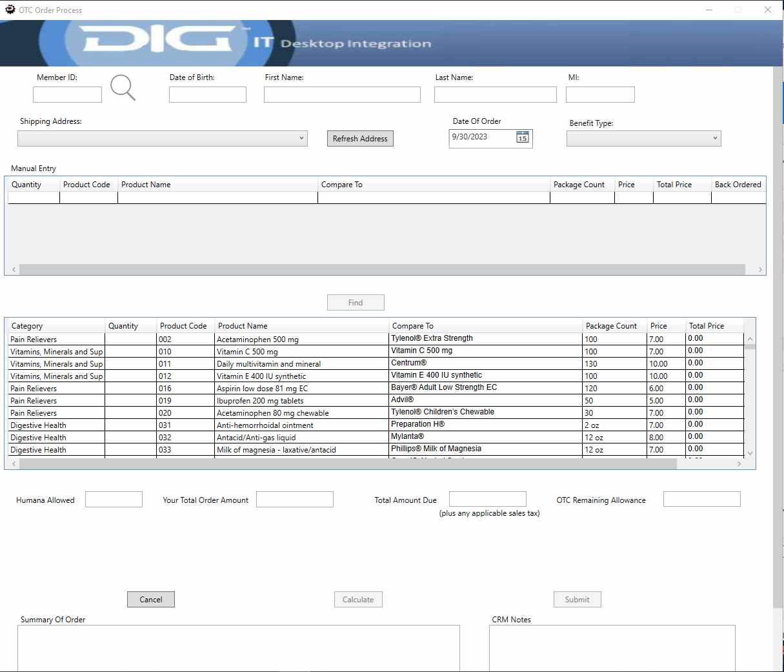Click the Date Of Order value 9/30/2023
This screenshot has width=784, height=672.
470,137
